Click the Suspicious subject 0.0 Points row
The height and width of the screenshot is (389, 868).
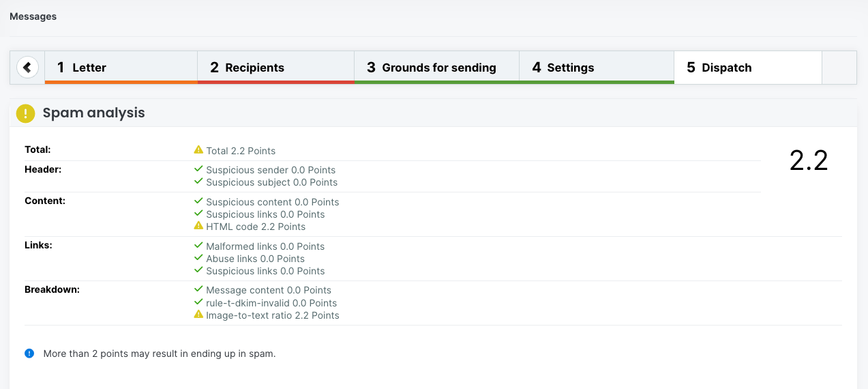[271, 182]
